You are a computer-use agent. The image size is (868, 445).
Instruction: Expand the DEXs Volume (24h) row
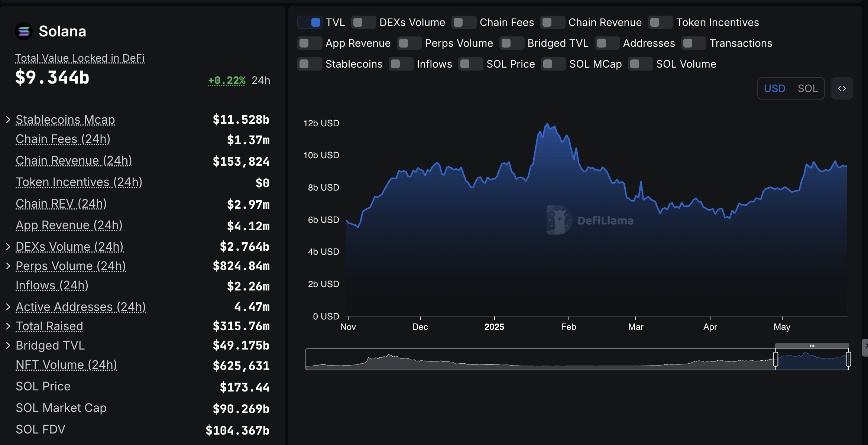click(x=8, y=247)
